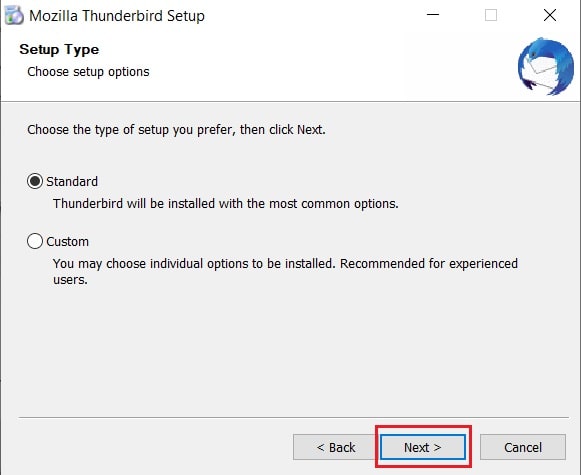Close the setup window with X
Image resolution: width=581 pixels, height=475 pixels.
(550, 15)
